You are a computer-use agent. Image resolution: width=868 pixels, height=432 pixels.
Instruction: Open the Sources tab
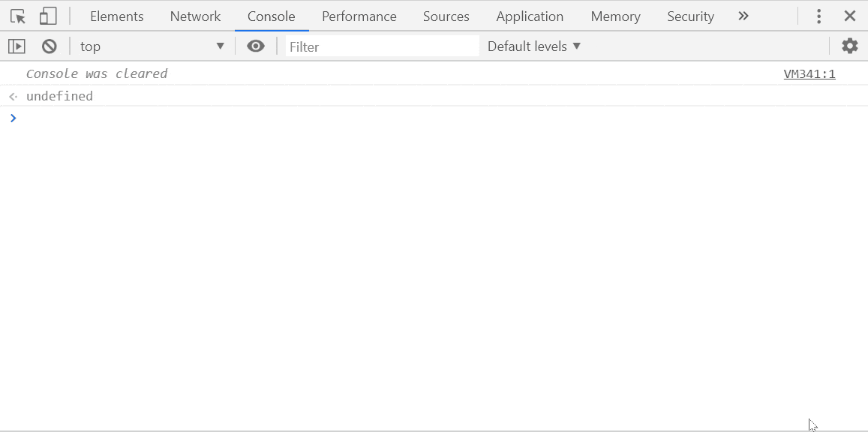click(446, 16)
